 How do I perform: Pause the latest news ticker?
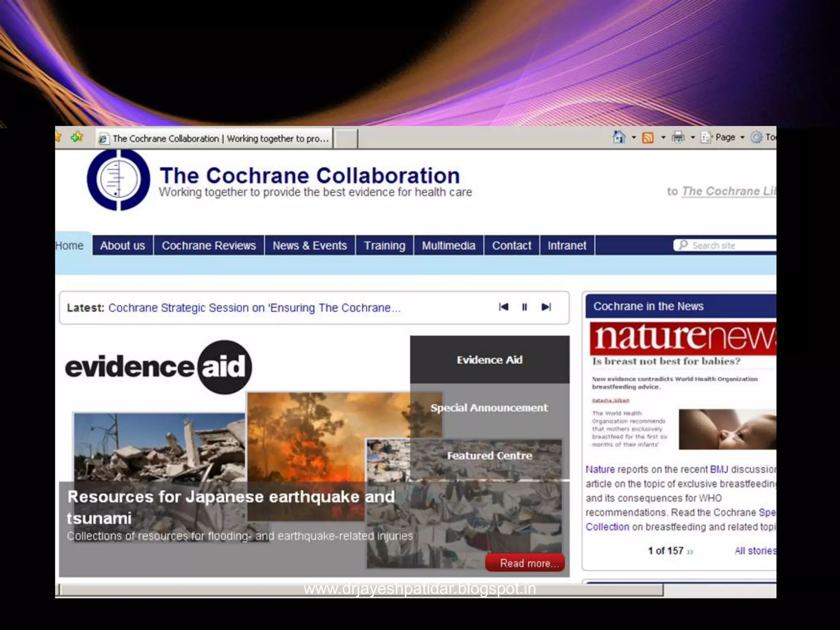tap(525, 307)
